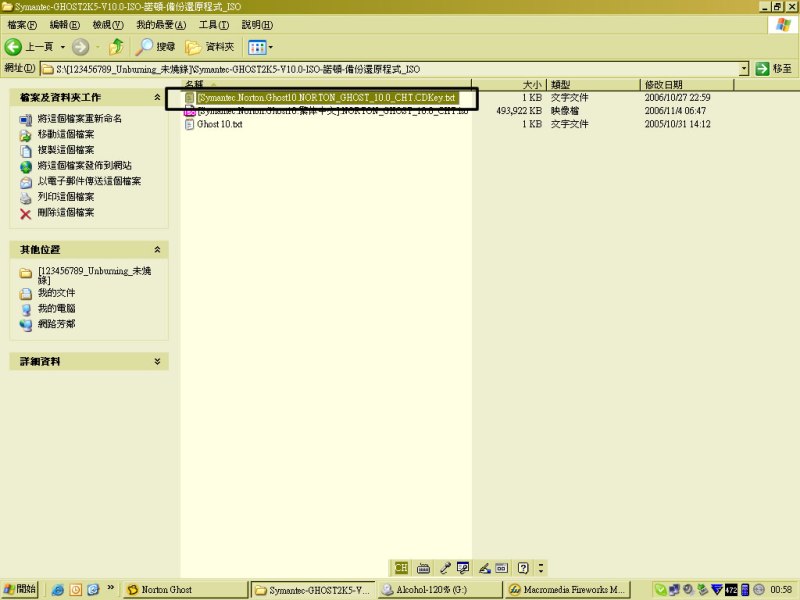This screenshot has width=800, height=600.
Task: Click 將這個檔案重新命名 rename link
Action: pos(80,118)
